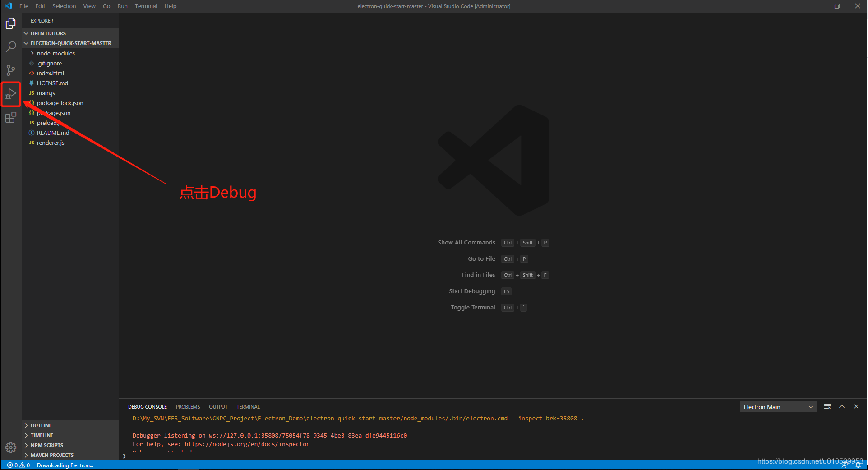Collapse the Open Editors section
The height and width of the screenshot is (470, 868).
pyautogui.click(x=70, y=33)
